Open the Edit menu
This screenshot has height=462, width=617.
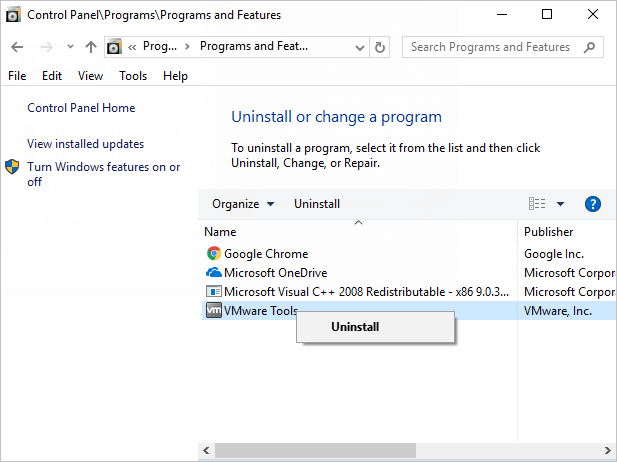[x=52, y=76]
